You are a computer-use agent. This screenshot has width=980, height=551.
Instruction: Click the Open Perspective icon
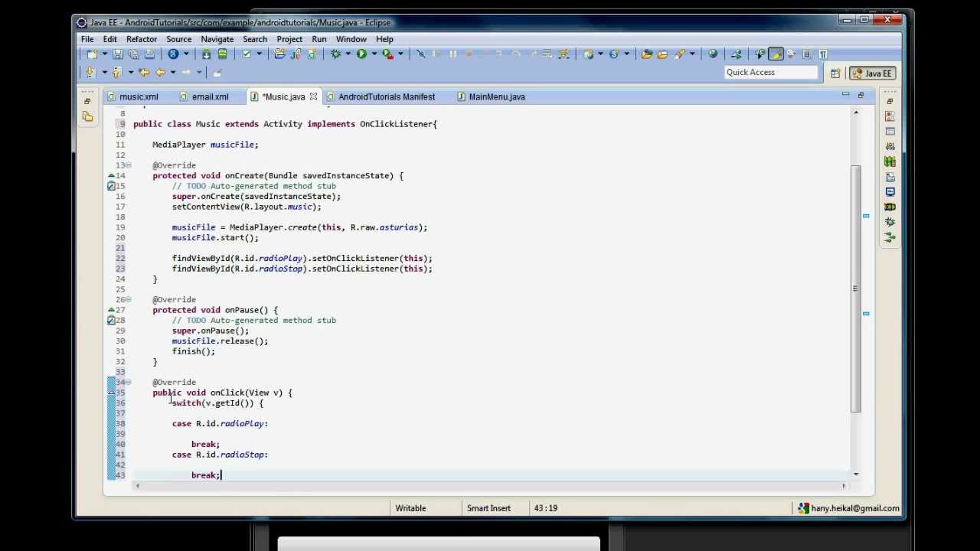tap(835, 73)
